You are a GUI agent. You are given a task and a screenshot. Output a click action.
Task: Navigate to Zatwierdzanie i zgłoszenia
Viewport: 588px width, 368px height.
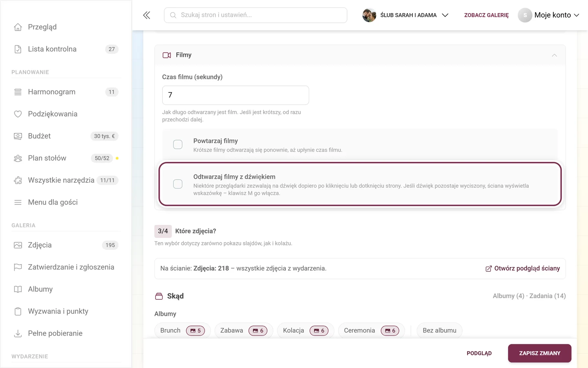[66, 267]
